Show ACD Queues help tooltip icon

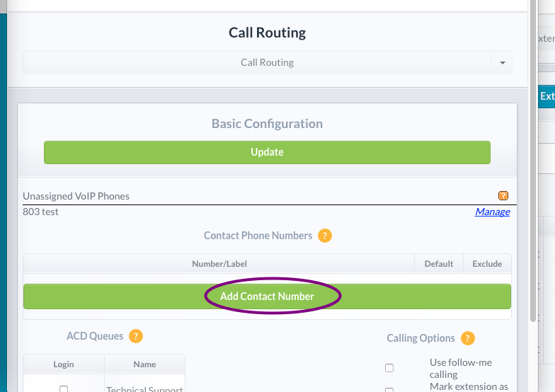(x=136, y=336)
